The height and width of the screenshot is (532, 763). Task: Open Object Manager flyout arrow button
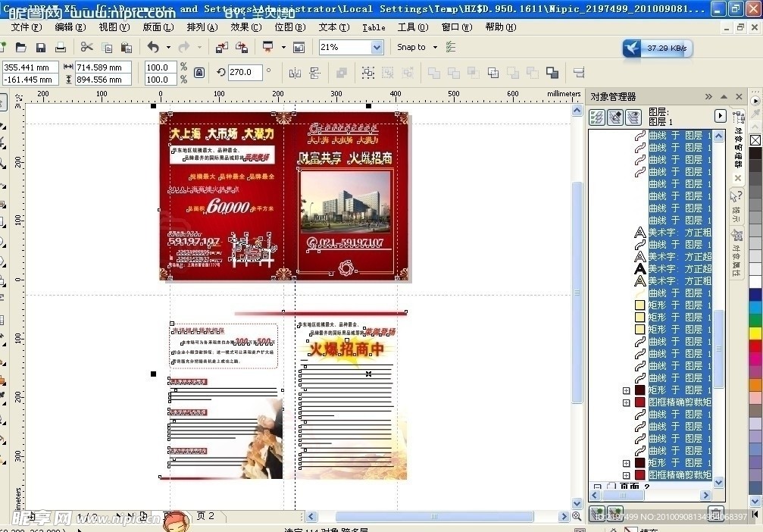click(x=720, y=116)
